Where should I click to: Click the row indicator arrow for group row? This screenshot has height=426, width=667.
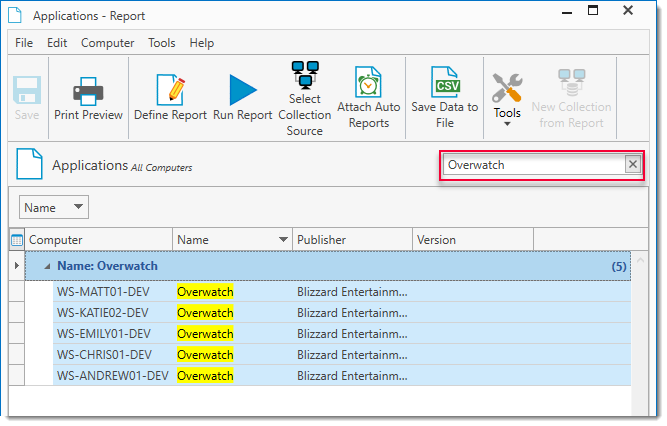click(17, 266)
